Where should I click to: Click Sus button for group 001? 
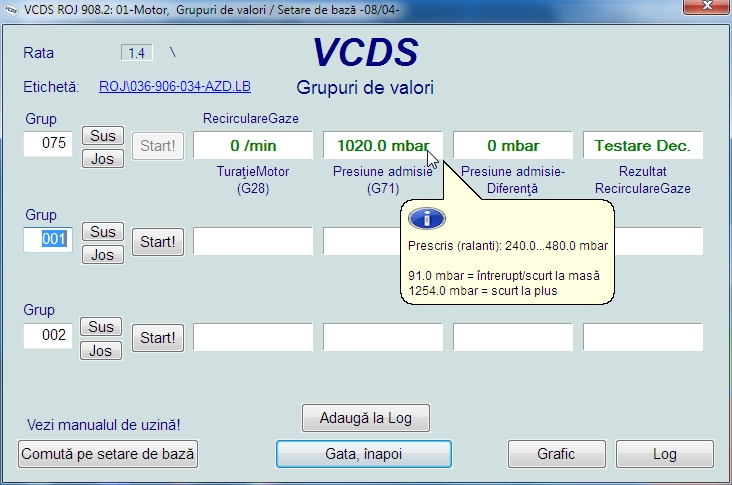pos(103,232)
